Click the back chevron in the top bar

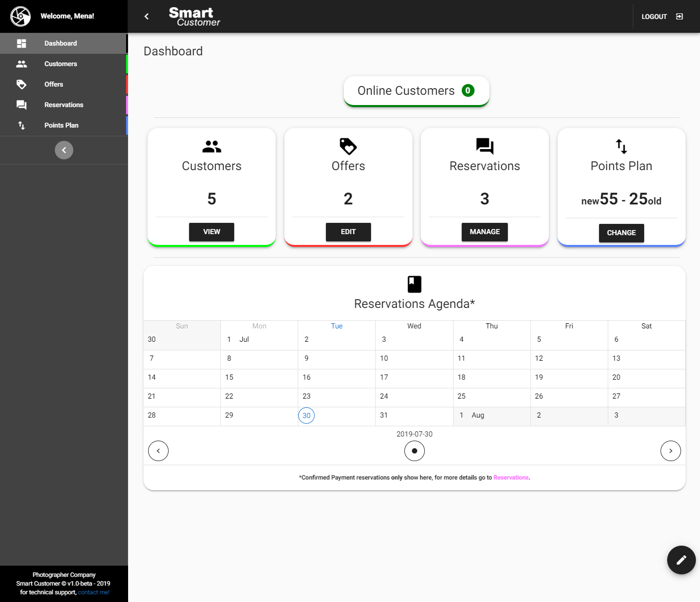click(147, 16)
